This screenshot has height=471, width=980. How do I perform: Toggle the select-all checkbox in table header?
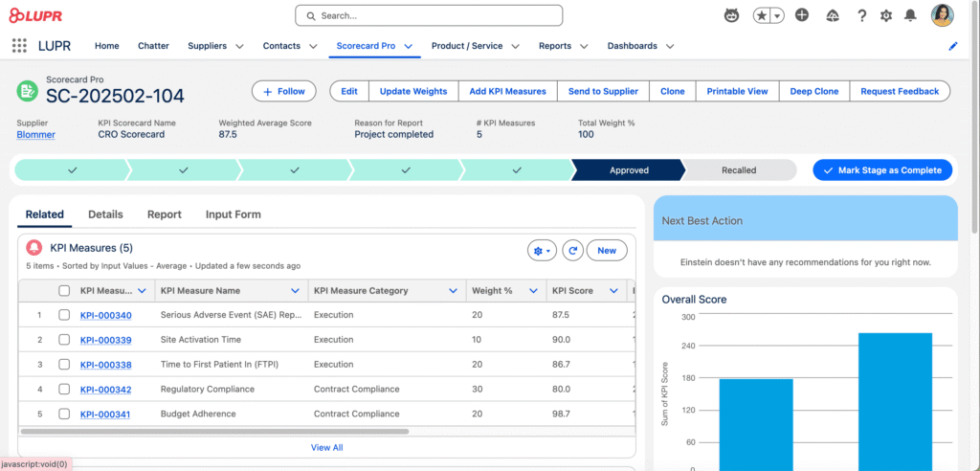[64, 291]
